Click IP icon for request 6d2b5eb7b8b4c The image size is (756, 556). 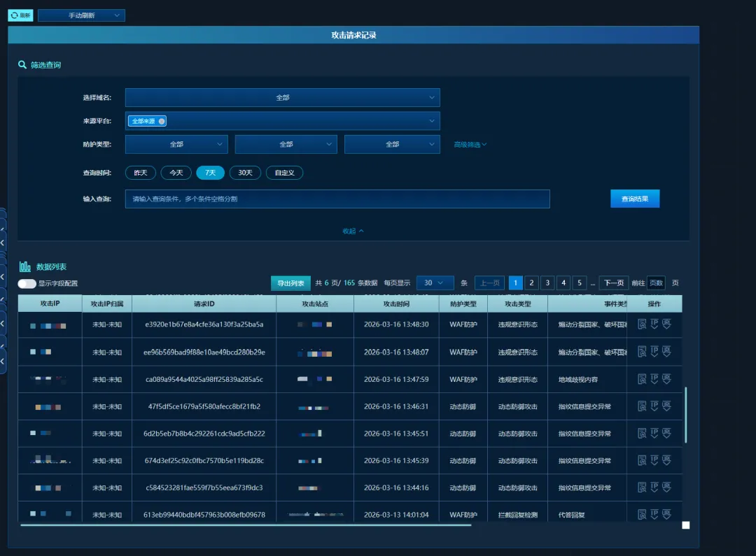pyautogui.click(x=654, y=433)
